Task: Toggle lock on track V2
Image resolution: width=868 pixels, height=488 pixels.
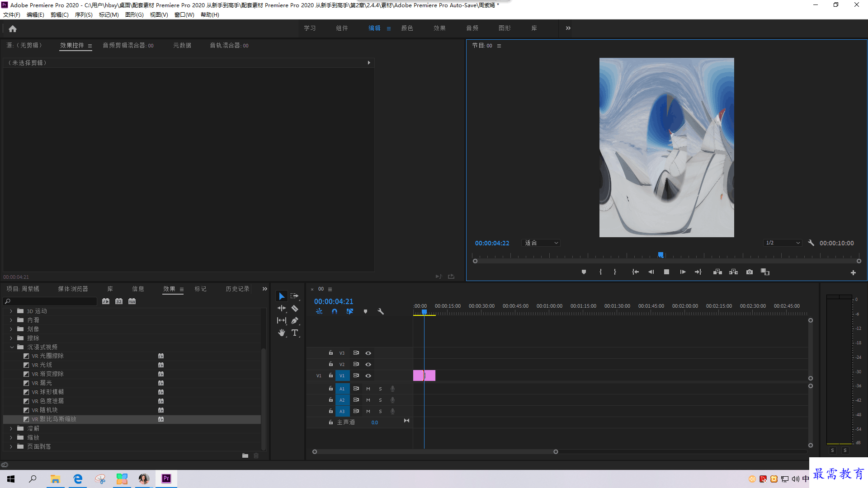Action: tap(331, 364)
